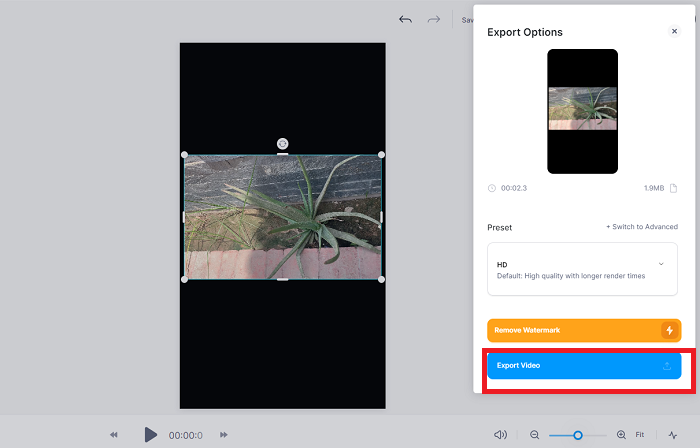This screenshot has height=448, width=700.
Task: Click the lightning bolt icon
Action: click(x=669, y=330)
